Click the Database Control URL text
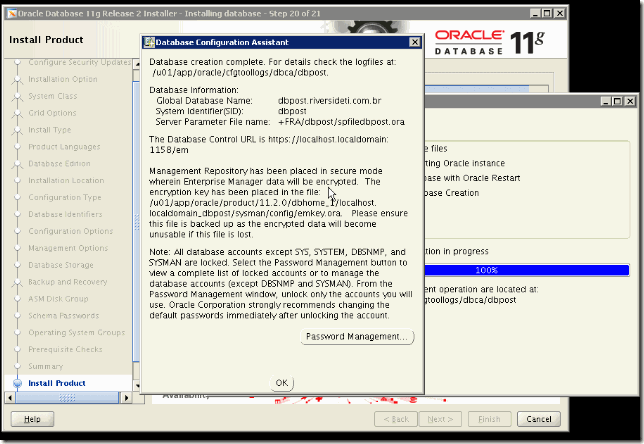Screen dimensions: 644x444 [269, 145]
